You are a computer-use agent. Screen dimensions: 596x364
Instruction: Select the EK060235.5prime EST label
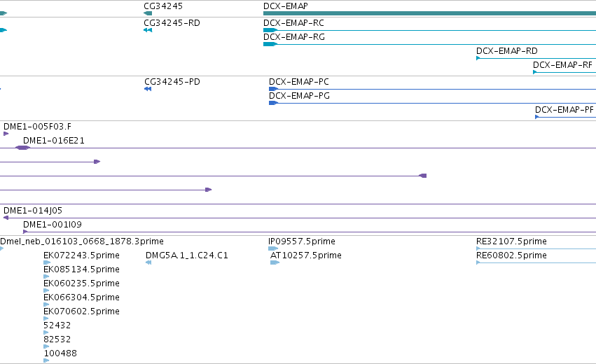point(81,283)
